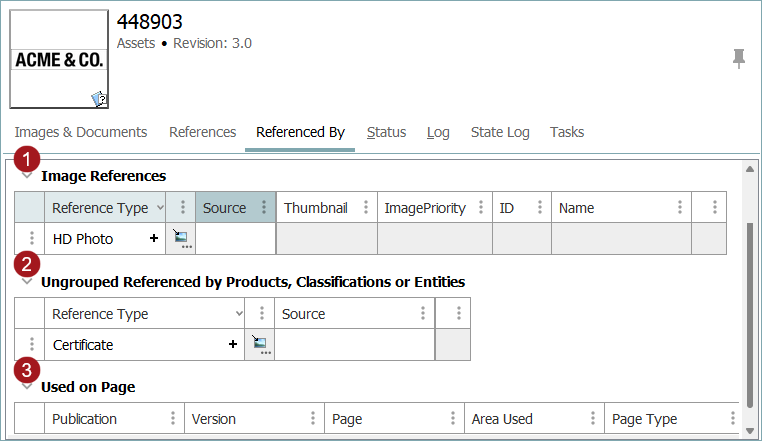Collapse the Used on Page section
Viewport: 762px width, 441px height.
pyautogui.click(x=27, y=387)
